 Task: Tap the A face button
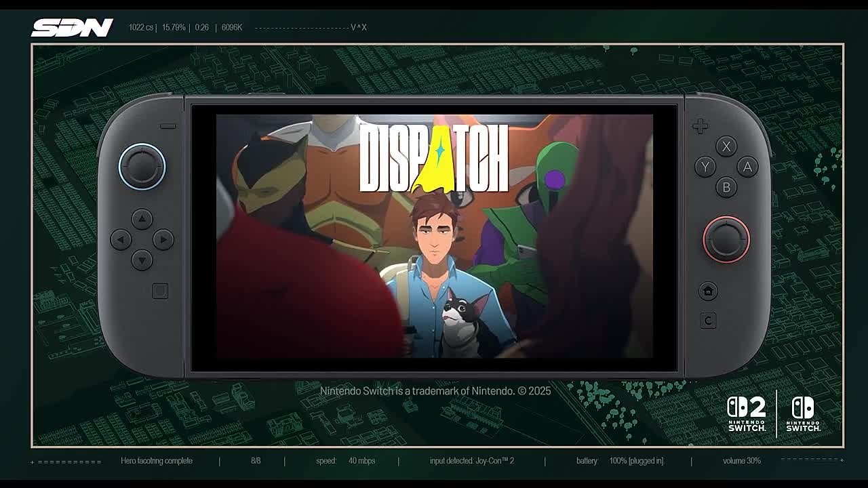747,167
